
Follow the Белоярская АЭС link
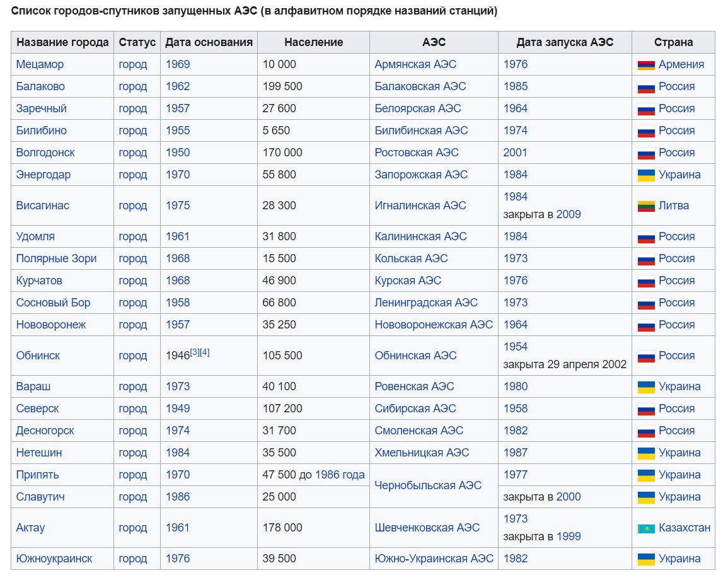(x=418, y=108)
